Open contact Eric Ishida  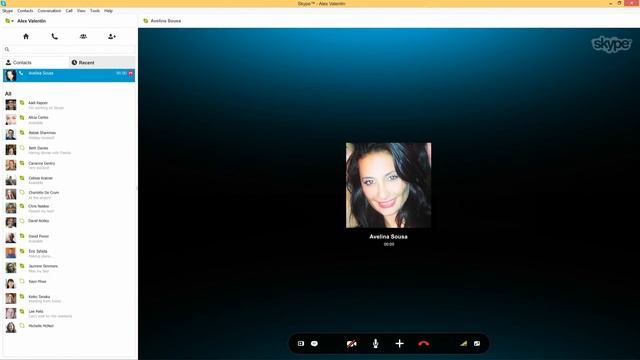click(69, 253)
